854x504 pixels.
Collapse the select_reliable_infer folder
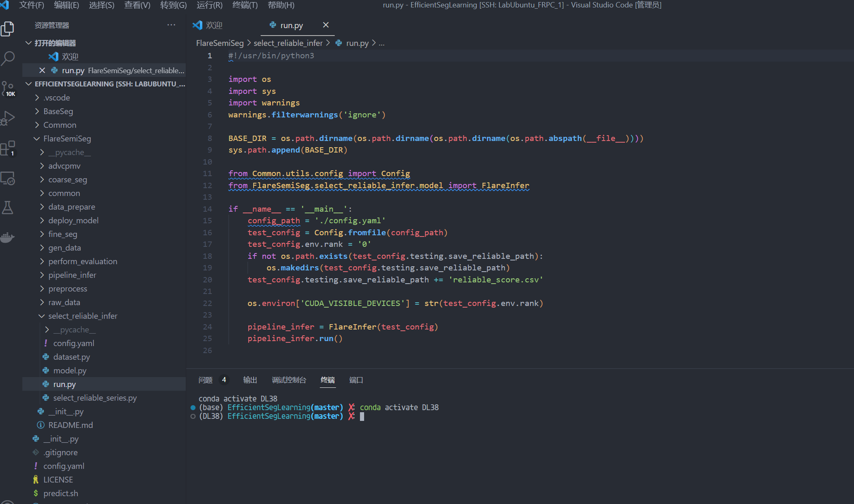click(83, 316)
